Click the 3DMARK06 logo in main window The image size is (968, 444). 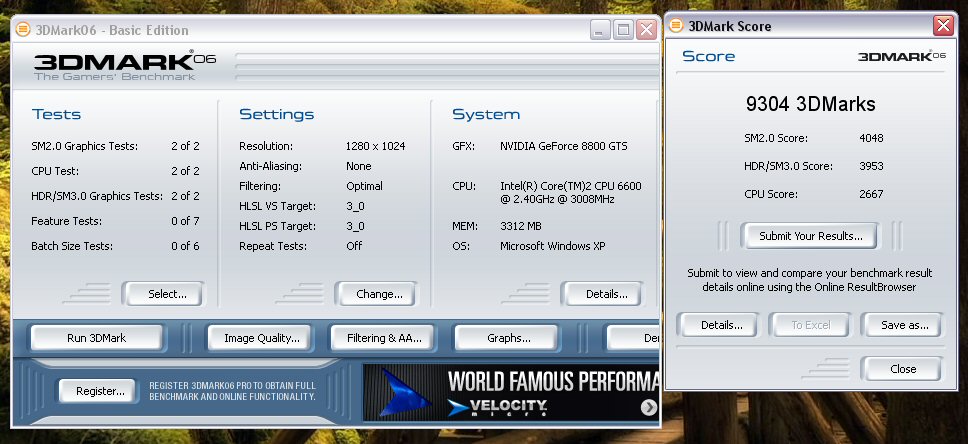(x=125, y=67)
